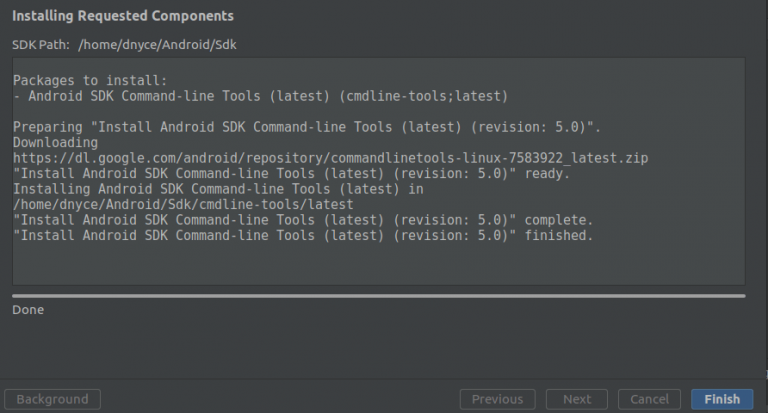Click the disabled Next button

(577, 399)
